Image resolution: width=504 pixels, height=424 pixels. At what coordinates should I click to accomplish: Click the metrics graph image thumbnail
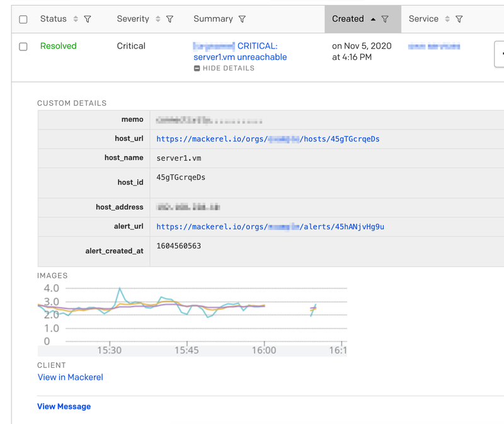click(192, 319)
